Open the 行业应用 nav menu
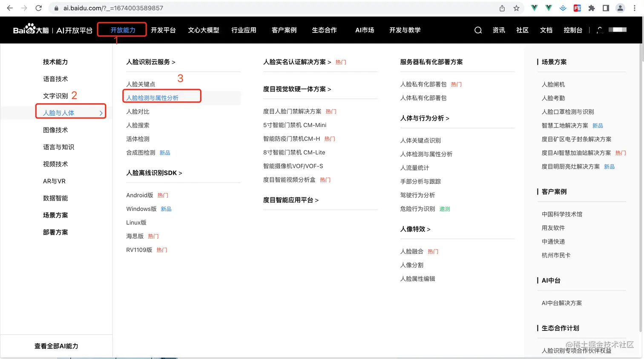 pyautogui.click(x=244, y=30)
